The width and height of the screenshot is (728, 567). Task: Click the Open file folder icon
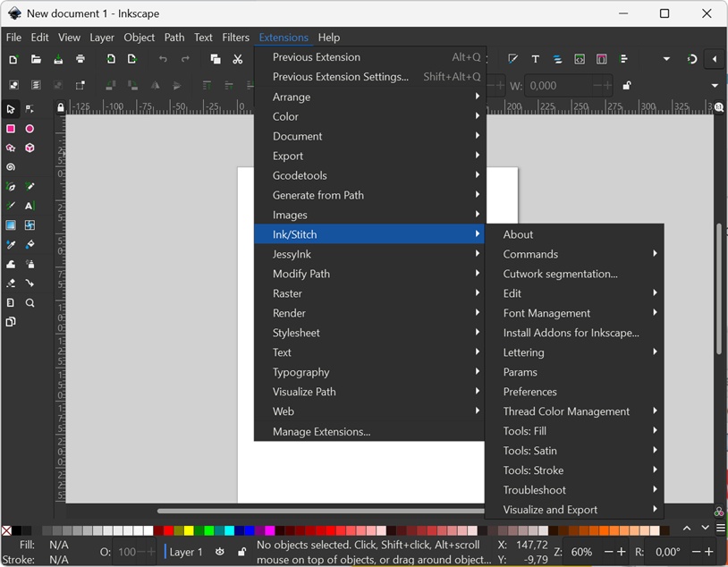coord(36,59)
